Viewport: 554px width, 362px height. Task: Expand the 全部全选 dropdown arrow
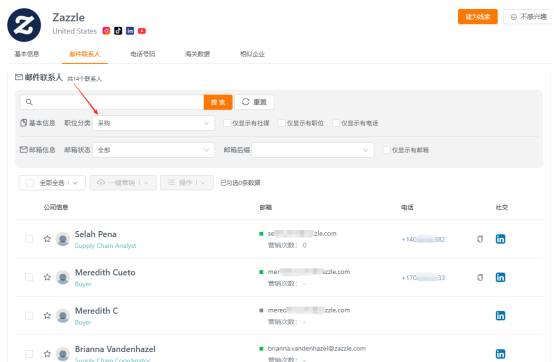click(75, 183)
